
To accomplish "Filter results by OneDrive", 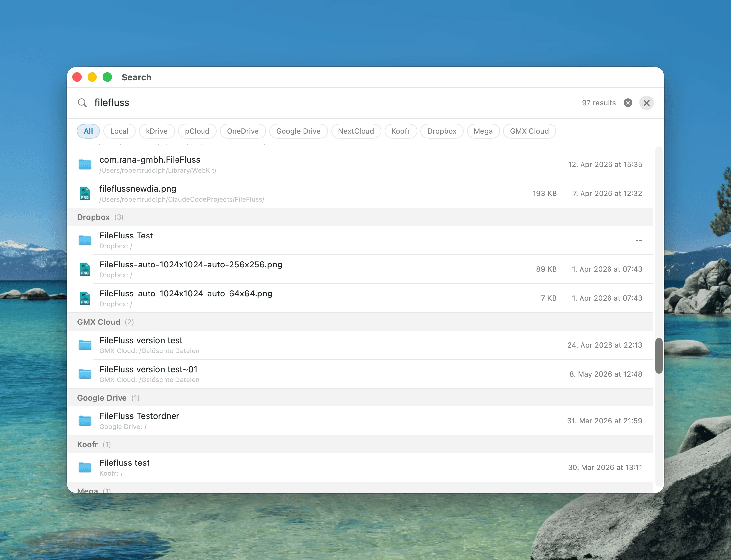I will point(243,131).
